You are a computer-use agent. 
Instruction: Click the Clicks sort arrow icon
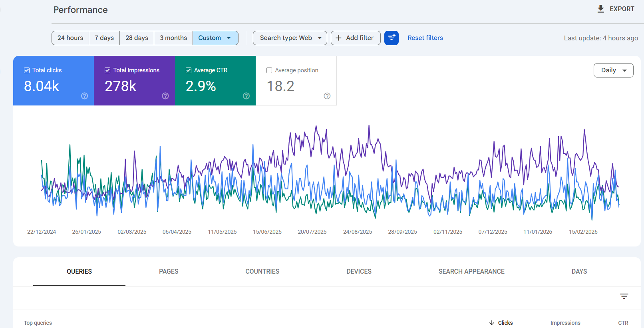coord(492,323)
